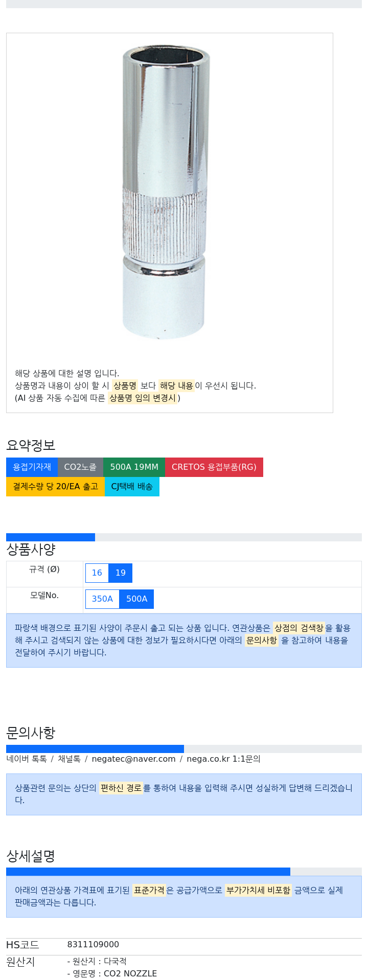The image size is (368, 980).
Task: Select the 용접기자재 category tag
Action: (32, 467)
